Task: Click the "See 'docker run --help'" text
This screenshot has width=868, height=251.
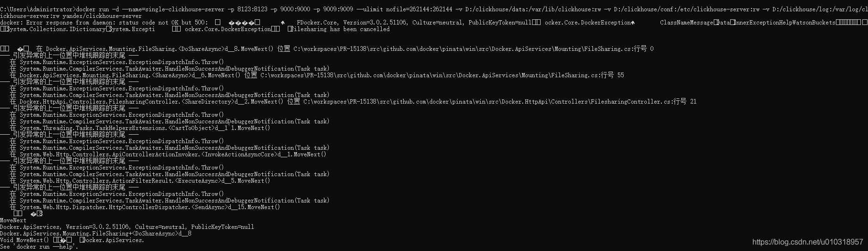Action: 40,247
